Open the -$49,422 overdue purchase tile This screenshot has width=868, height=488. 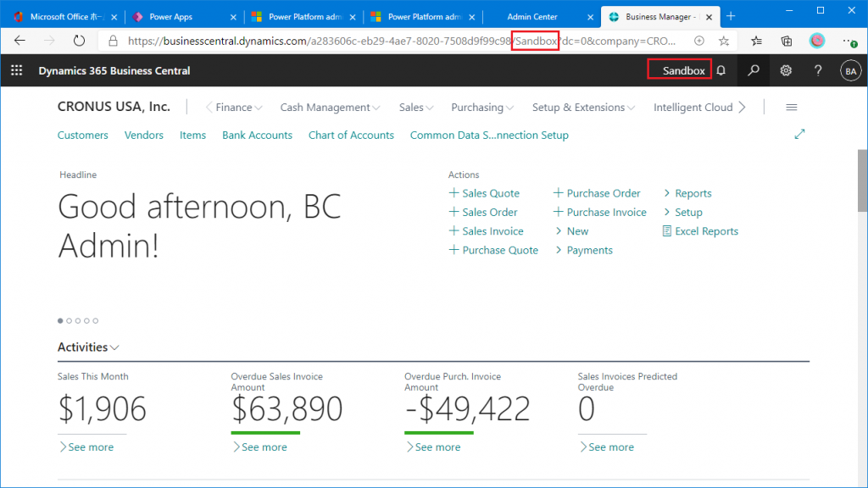(x=467, y=409)
